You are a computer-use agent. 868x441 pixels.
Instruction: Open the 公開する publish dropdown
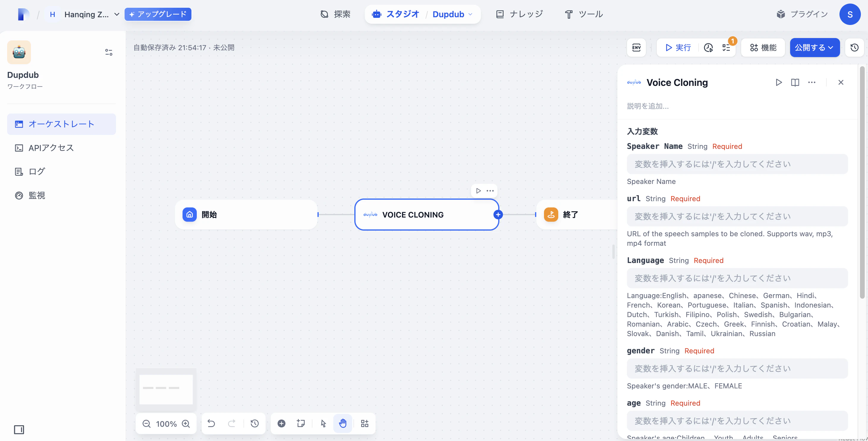coord(814,48)
